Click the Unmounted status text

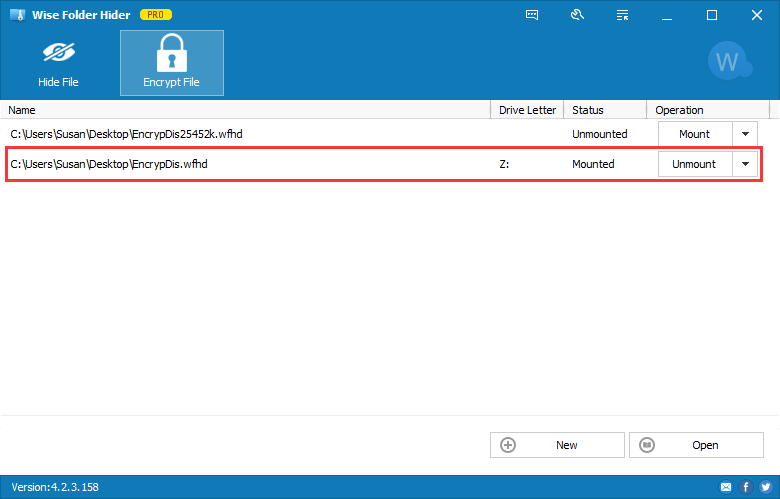[x=599, y=134]
